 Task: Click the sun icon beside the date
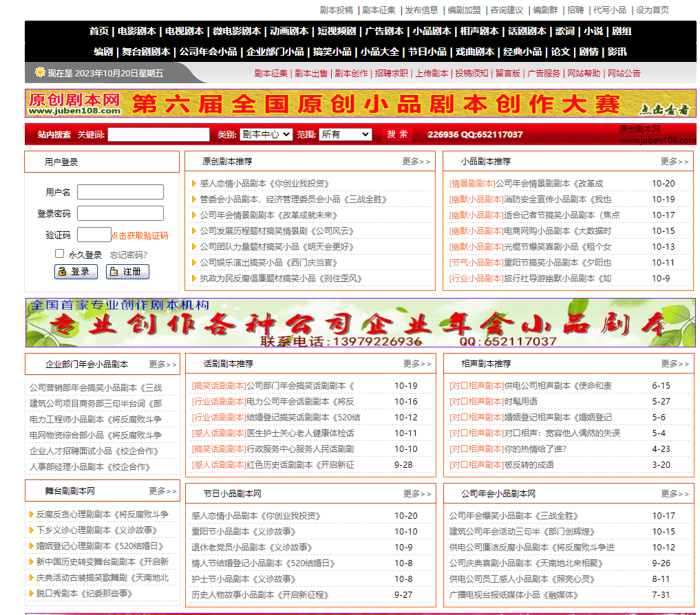point(40,72)
